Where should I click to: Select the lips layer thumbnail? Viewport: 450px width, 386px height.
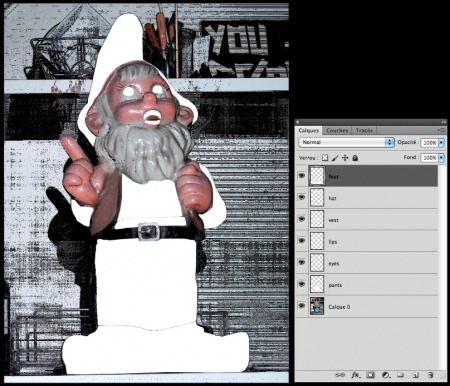point(317,241)
